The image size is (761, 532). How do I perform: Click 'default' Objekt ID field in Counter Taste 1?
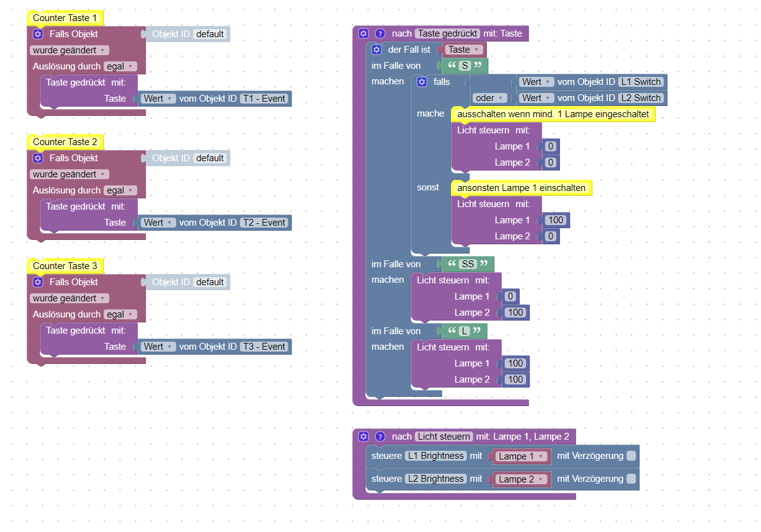pos(210,34)
